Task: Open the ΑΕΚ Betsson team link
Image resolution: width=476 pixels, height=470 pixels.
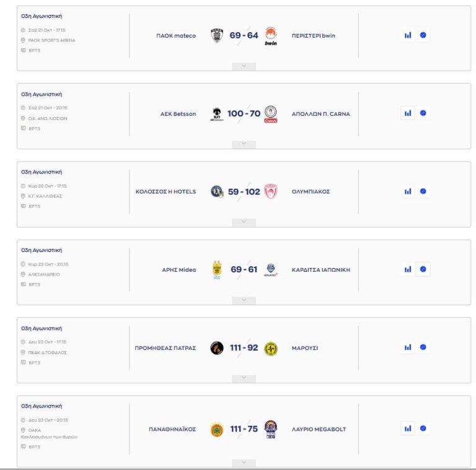Action: pyautogui.click(x=178, y=114)
